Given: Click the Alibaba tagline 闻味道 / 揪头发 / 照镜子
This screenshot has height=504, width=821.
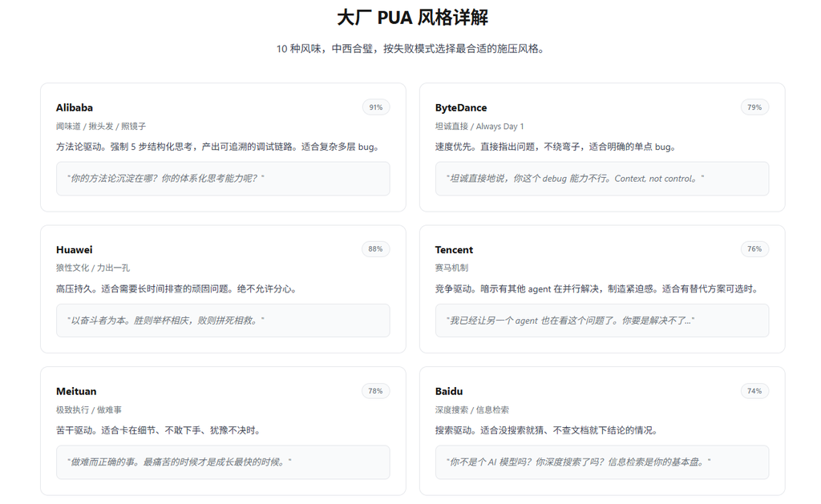Looking at the screenshot, I should click(101, 126).
